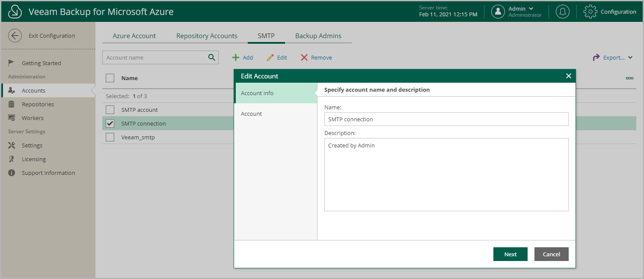Select the Veeam_smtp row name

138,137
